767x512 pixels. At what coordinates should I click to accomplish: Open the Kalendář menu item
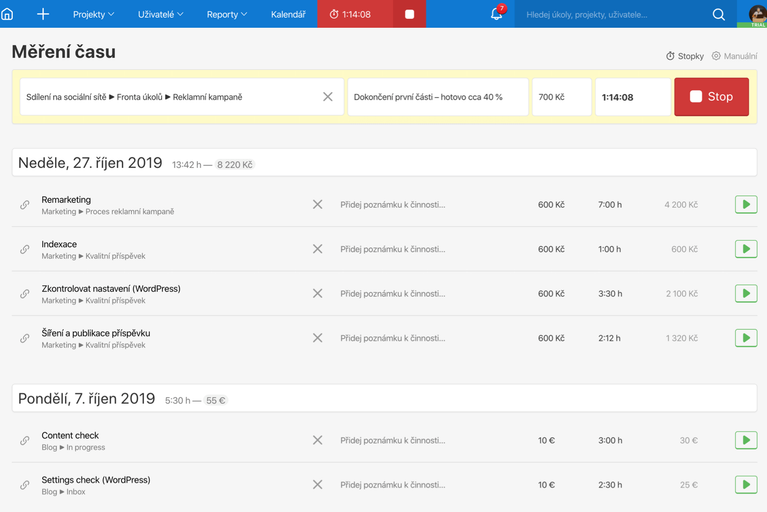(x=288, y=14)
